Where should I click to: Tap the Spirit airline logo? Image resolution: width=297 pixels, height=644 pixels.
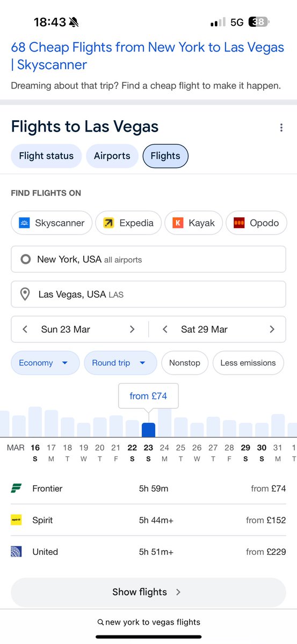click(16, 520)
